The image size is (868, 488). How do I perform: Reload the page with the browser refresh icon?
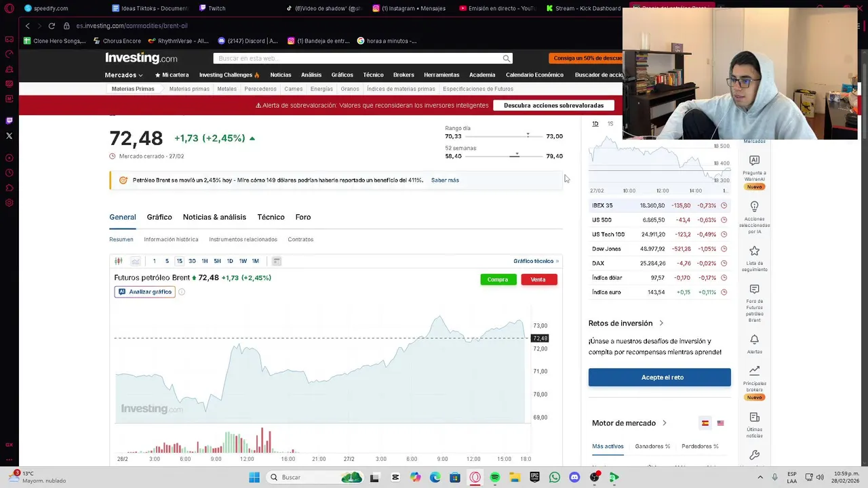coord(52,26)
